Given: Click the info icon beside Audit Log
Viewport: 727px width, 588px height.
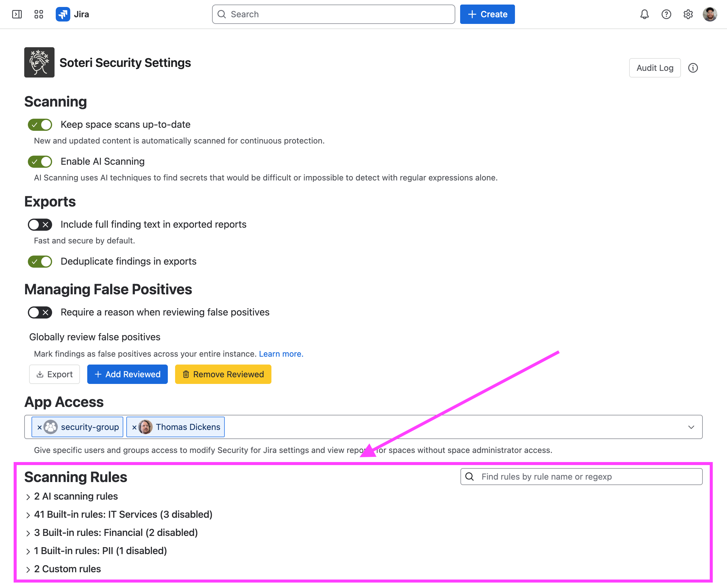Looking at the screenshot, I should pos(693,68).
